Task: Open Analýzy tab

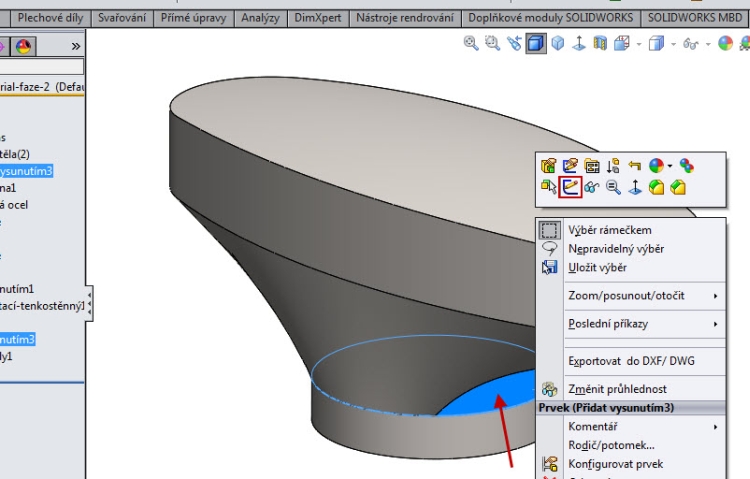Action: click(x=260, y=18)
